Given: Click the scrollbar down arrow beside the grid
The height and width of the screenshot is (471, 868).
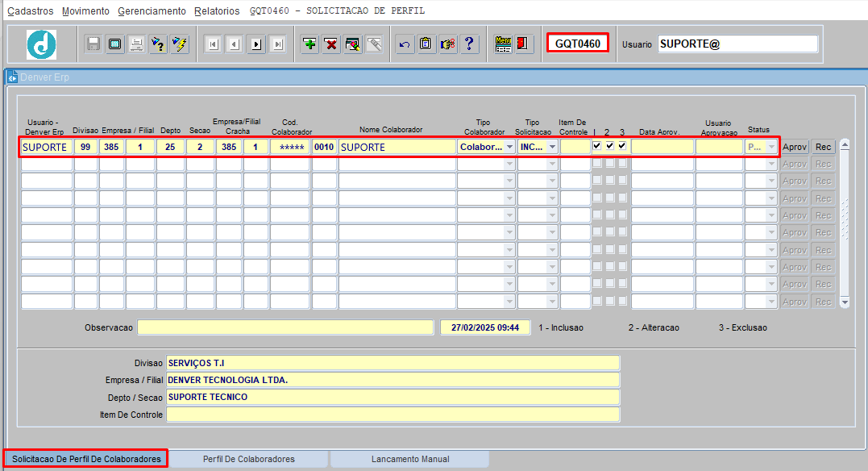Looking at the screenshot, I should tap(845, 302).
